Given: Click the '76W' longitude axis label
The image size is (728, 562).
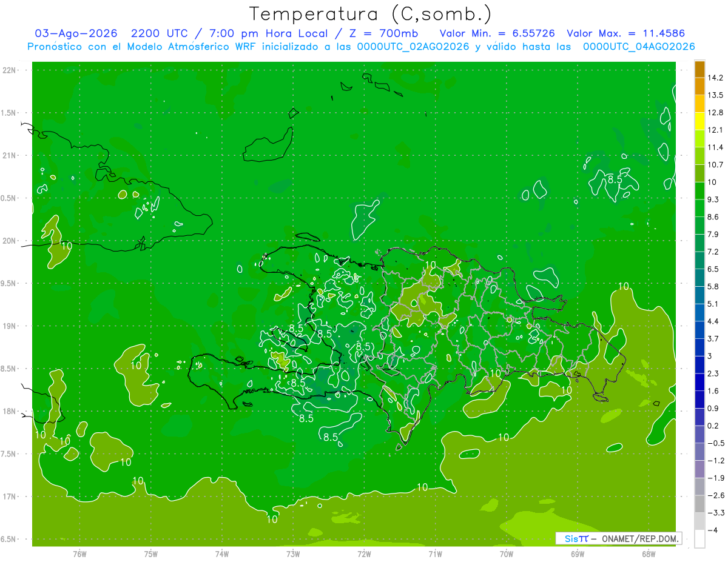Looking at the screenshot, I should pos(79,554).
